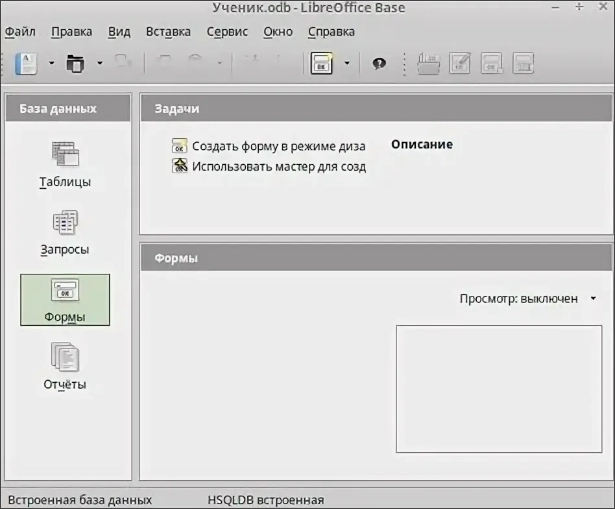
Task: Click Создать форму в режиме дизайна task
Action: pyautogui.click(x=269, y=146)
